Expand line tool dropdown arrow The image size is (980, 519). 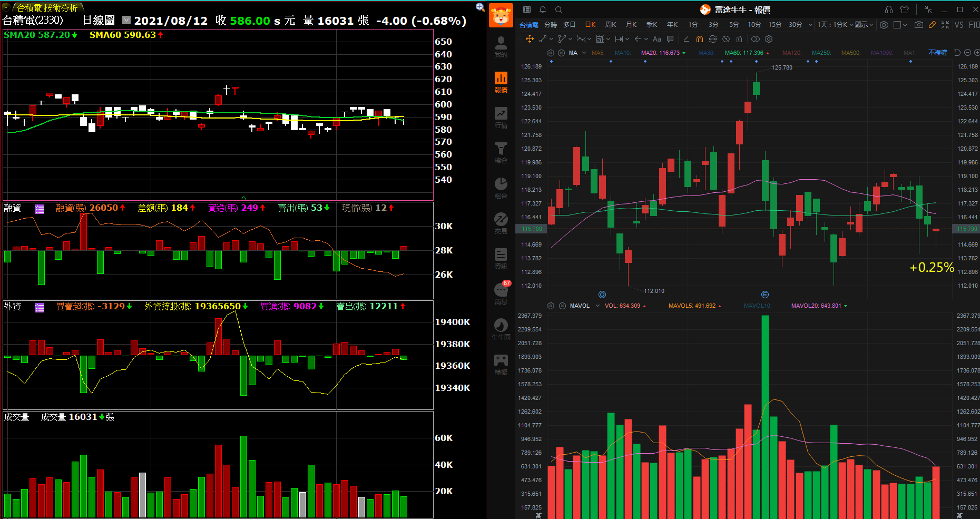click(x=551, y=39)
